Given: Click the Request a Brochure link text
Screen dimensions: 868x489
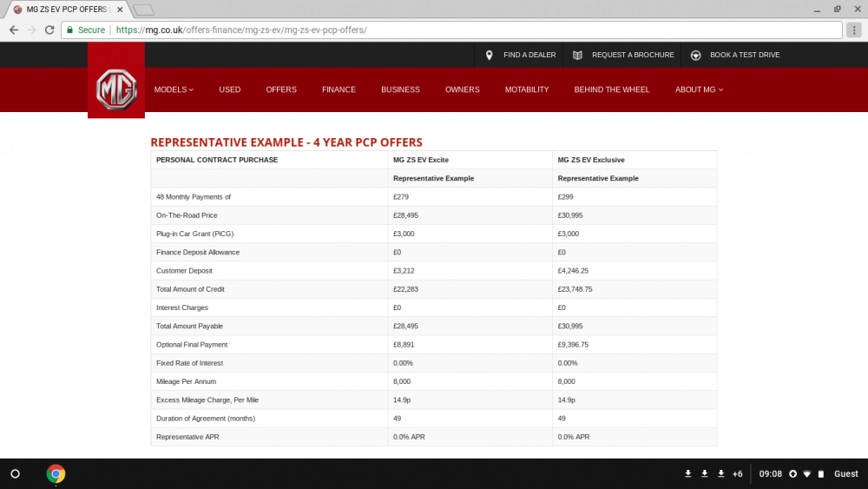Looking at the screenshot, I should 634,55.
